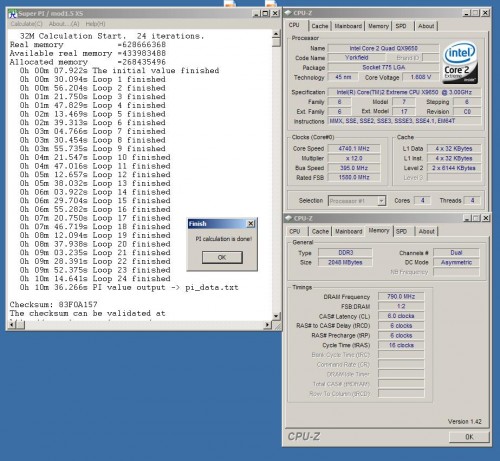Click the Package value Socket 775 LGA
The image size is (500, 461).
(x=383, y=67)
